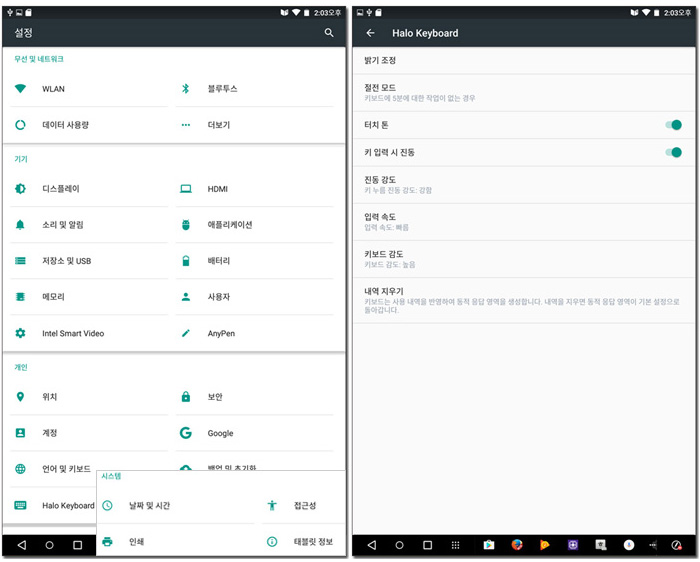
Task: Open 인쇄 printing settings
Action: (x=177, y=541)
